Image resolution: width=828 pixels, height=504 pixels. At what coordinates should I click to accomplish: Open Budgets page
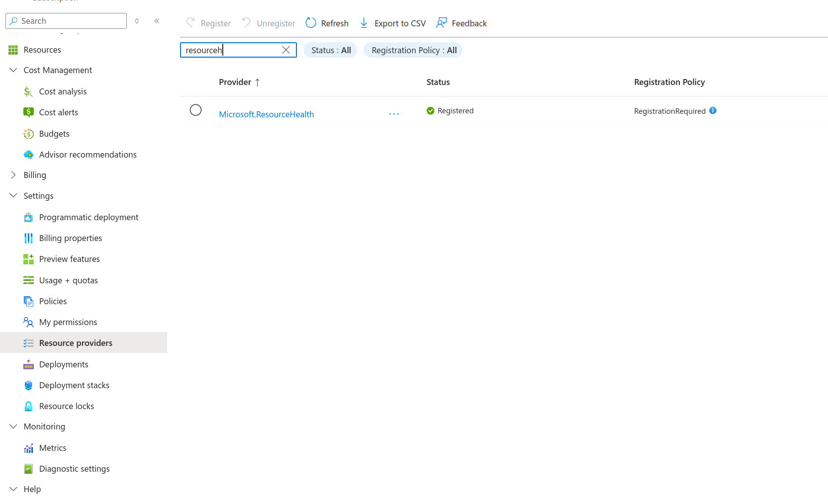tap(54, 134)
